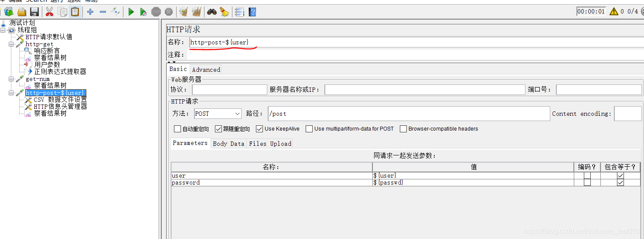
Task: Select HTTP信息头管理器 node
Action: click(60, 106)
